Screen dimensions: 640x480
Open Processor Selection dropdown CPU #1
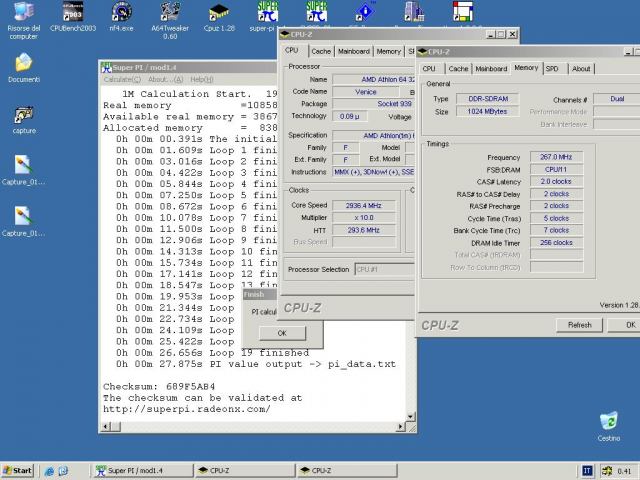click(384, 269)
